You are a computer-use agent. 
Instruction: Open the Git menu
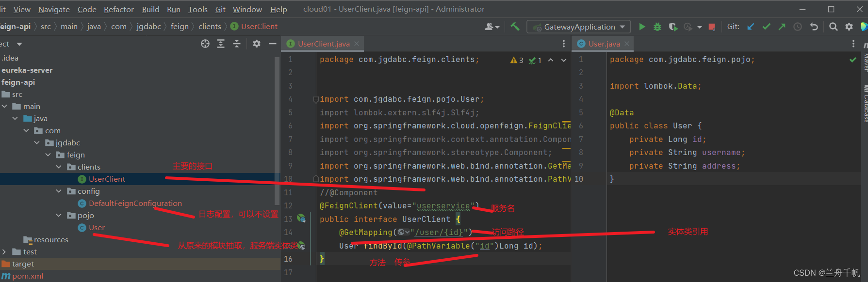point(220,9)
